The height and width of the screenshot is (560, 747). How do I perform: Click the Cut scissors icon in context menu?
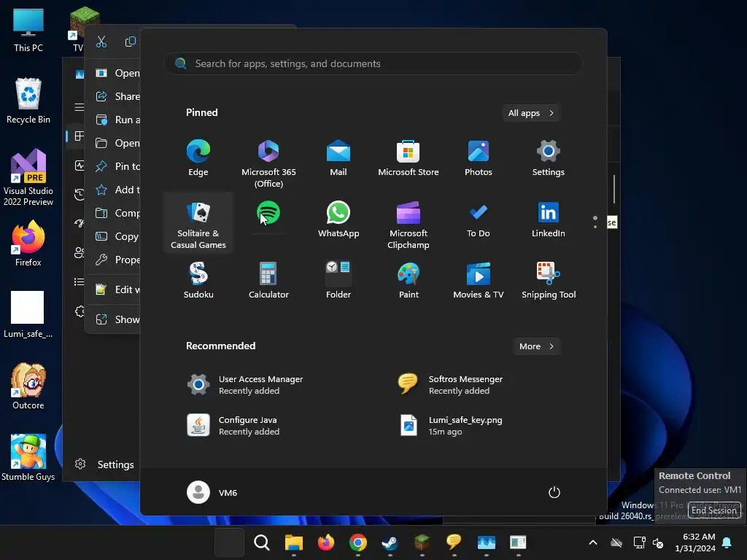pos(101,42)
